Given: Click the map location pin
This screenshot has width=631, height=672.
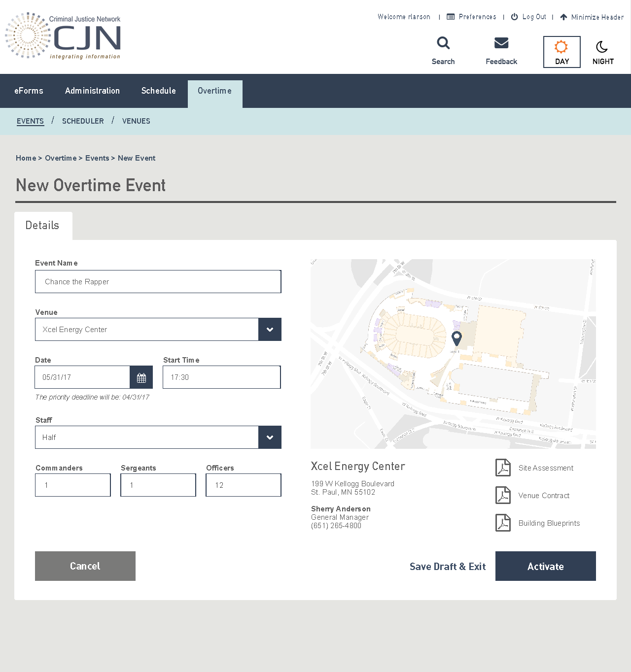Looking at the screenshot, I should [456, 338].
